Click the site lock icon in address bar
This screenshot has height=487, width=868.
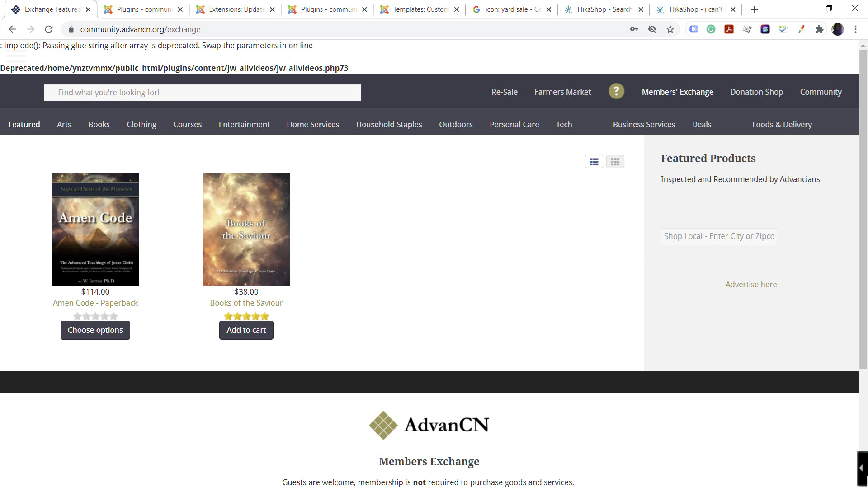tap(71, 29)
